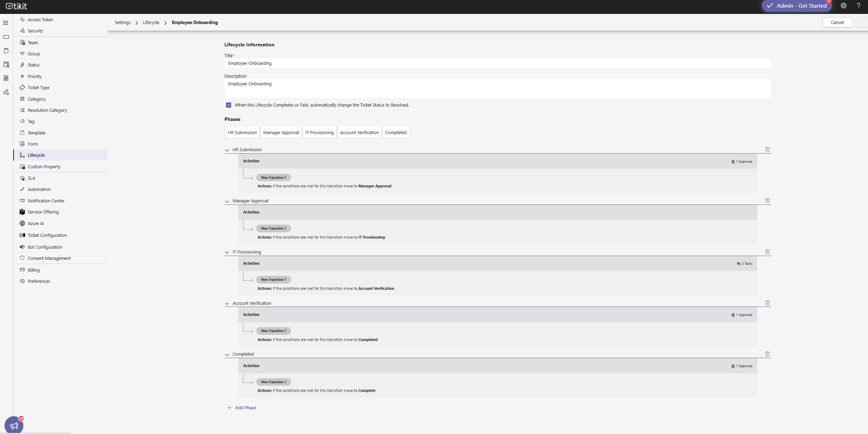Click the Consent Management shield icon
Screen dimensions: 868x434
coord(22,258)
